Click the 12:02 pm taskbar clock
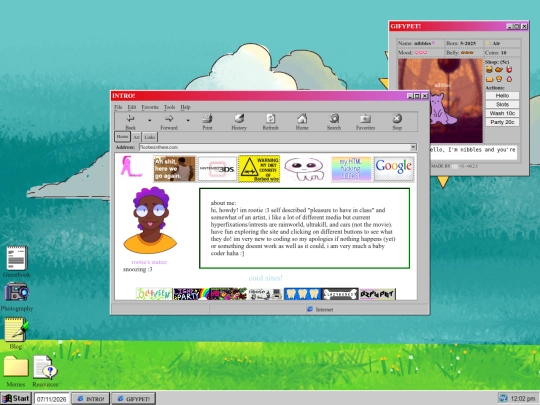540x405 pixels. click(x=523, y=398)
